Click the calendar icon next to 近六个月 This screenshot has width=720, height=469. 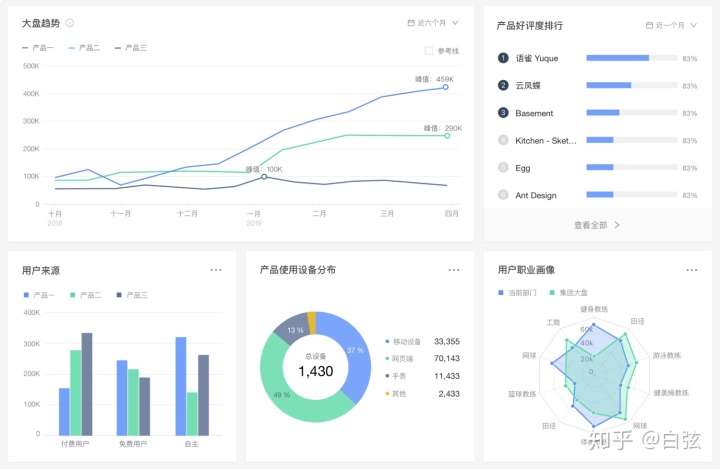click(411, 23)
